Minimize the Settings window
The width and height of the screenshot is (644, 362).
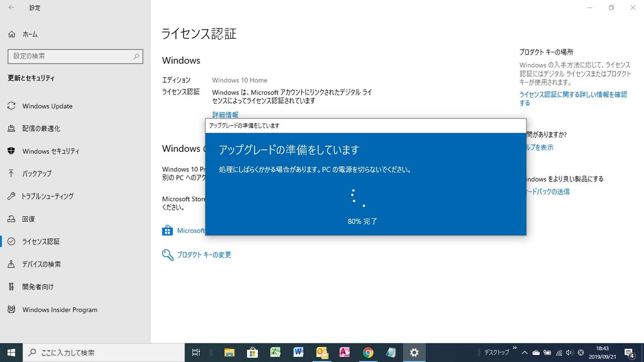tap(589, 8)
